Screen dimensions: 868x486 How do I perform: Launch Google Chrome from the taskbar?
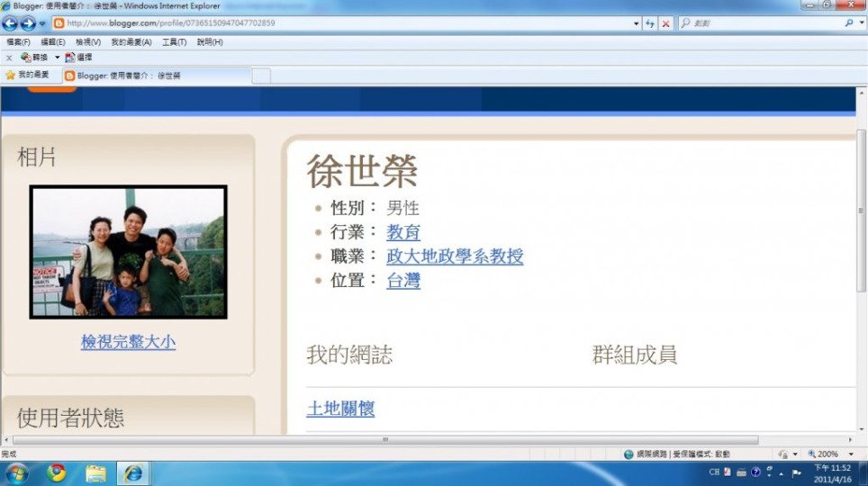(x=57, y=473)
